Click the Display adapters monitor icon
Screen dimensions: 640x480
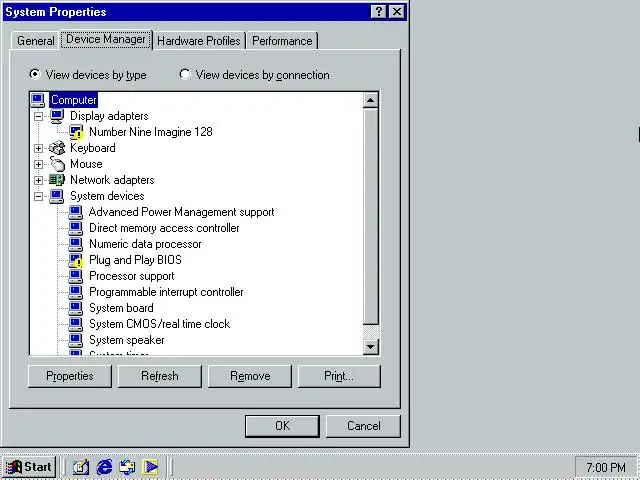tap(57, 116)
